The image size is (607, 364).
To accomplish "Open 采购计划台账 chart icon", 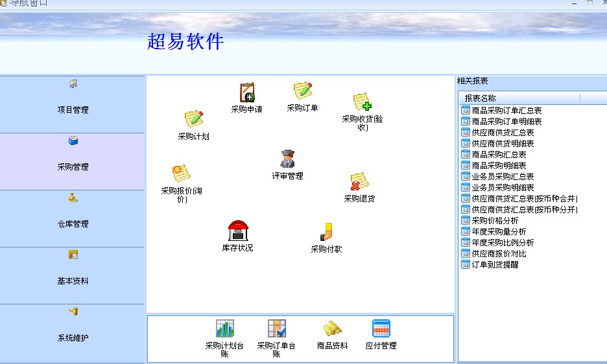I will [224, 329].
